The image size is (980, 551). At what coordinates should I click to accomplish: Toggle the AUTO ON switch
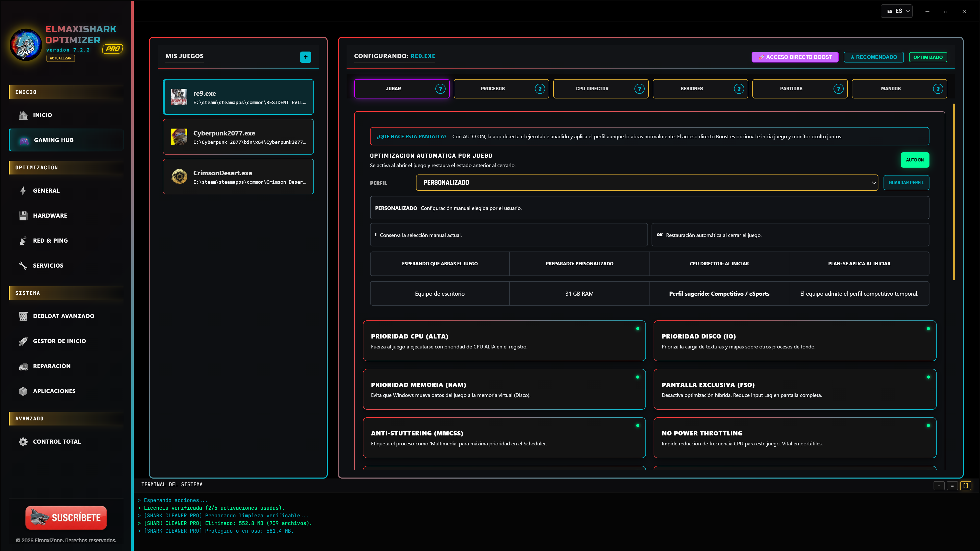pyautogui.click(x=915, y=160)
